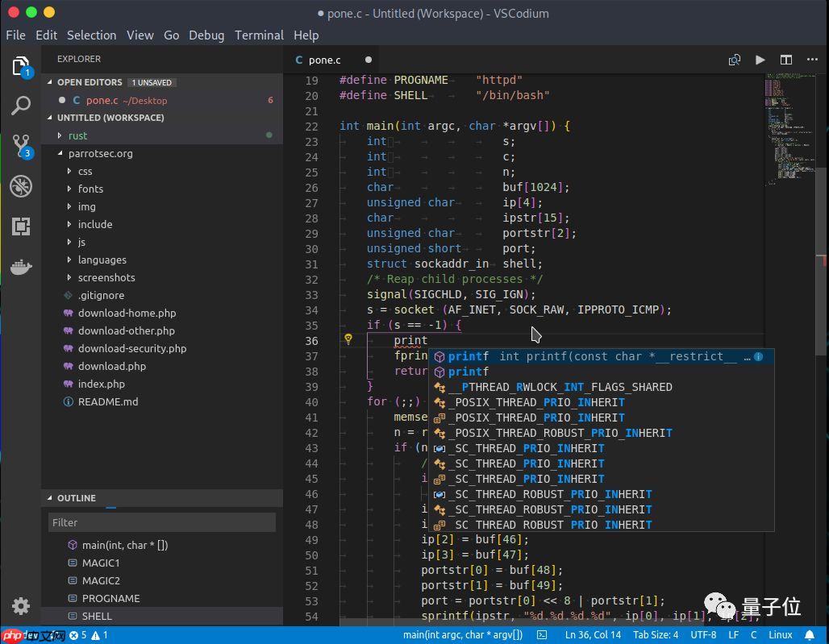829x644 pixels.
Task: Open Source Control showing 3 pending changes
Action: tap(21, 145)
